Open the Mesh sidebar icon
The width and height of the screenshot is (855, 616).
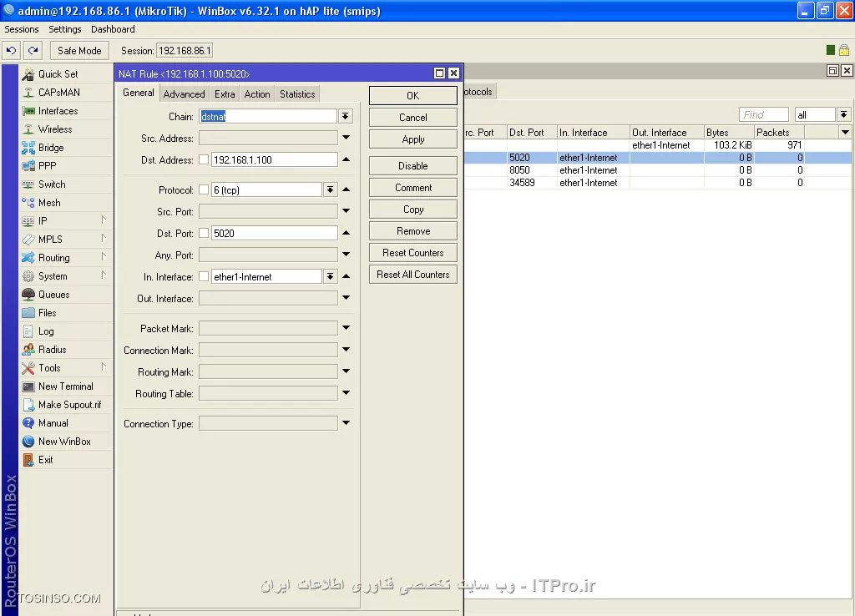28,203
